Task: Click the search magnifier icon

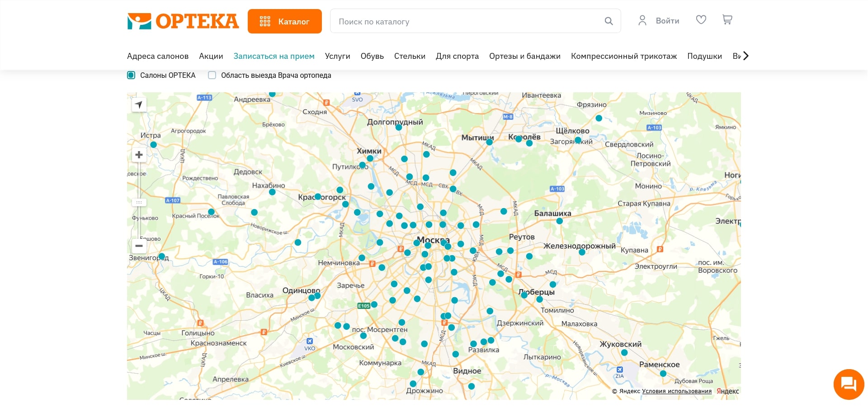Action: pos(609,21)
